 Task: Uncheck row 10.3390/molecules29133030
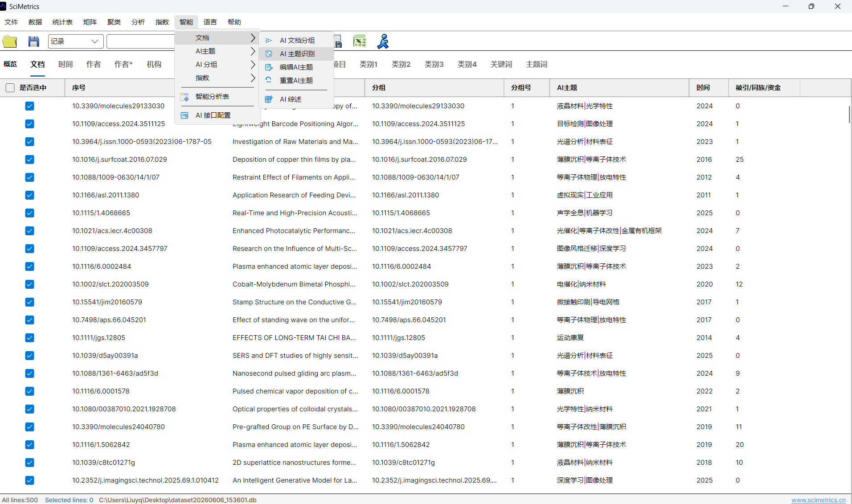coord(30,106)
